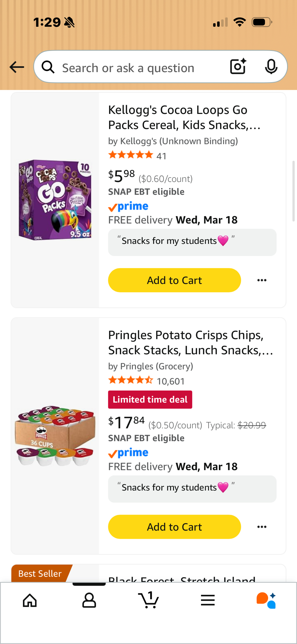Open the Rufus AI assistant icon

click(266, 600)
